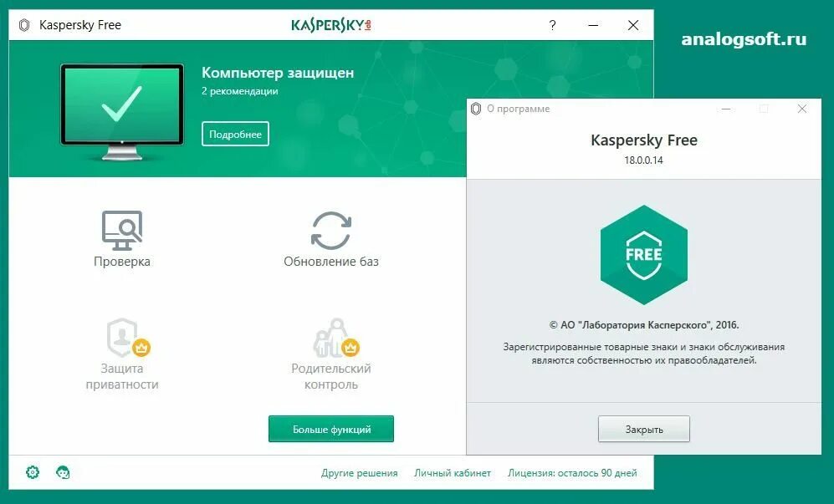Open the Личный кабинет link
The width and height of the screenshot is (834, 504).
click(x=452, y=472)
